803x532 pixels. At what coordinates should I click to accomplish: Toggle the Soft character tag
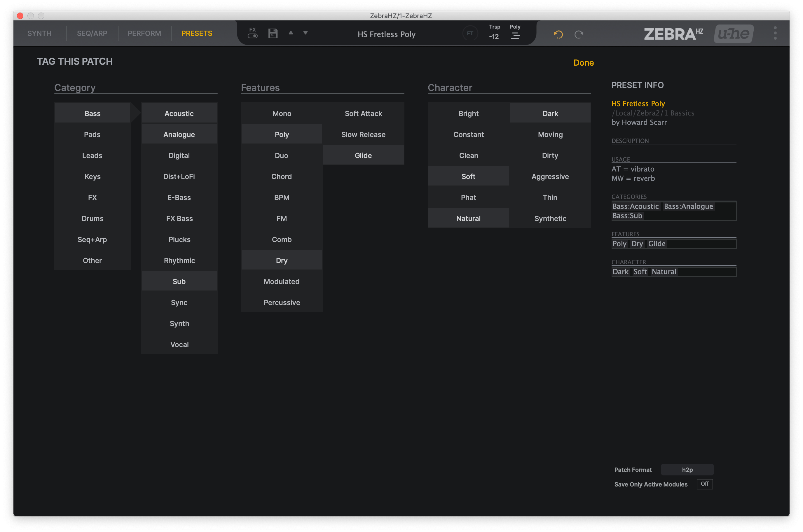point(468,176)
